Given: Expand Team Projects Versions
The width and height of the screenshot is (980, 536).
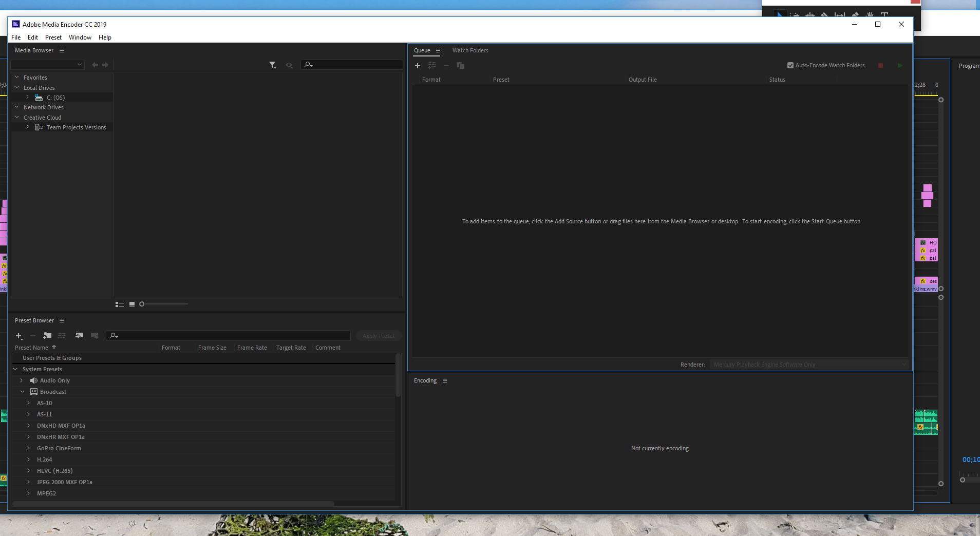Looking at the screenshot, I should coord(28,127).
